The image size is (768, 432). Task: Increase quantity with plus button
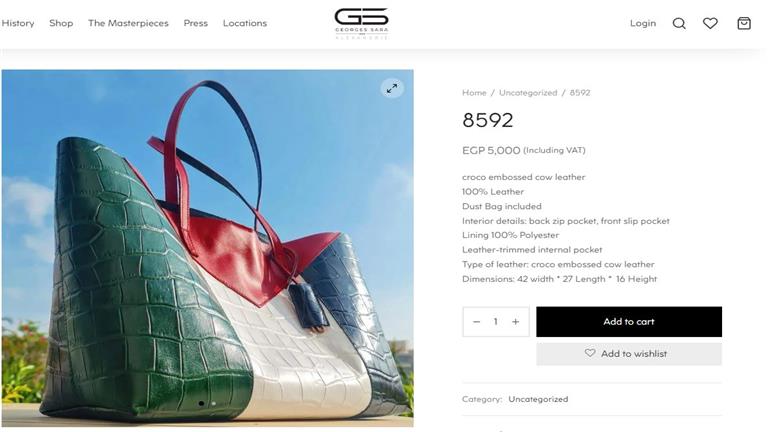point(515,322)
